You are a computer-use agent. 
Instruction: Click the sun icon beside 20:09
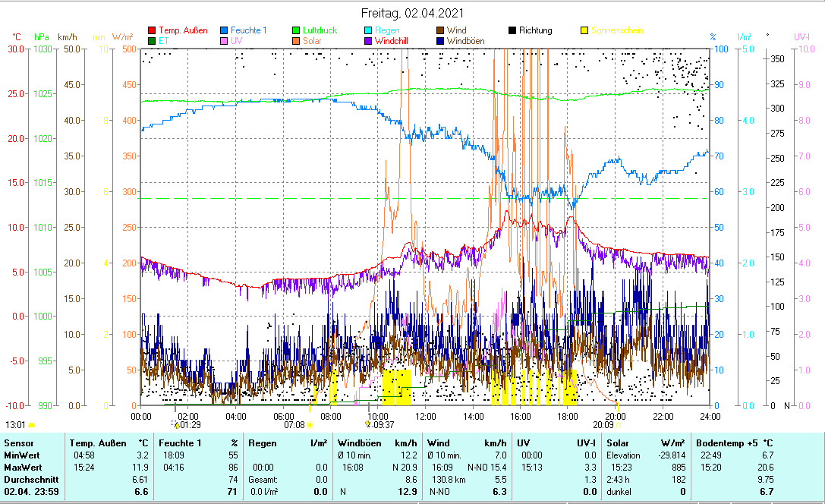point(618,425)
